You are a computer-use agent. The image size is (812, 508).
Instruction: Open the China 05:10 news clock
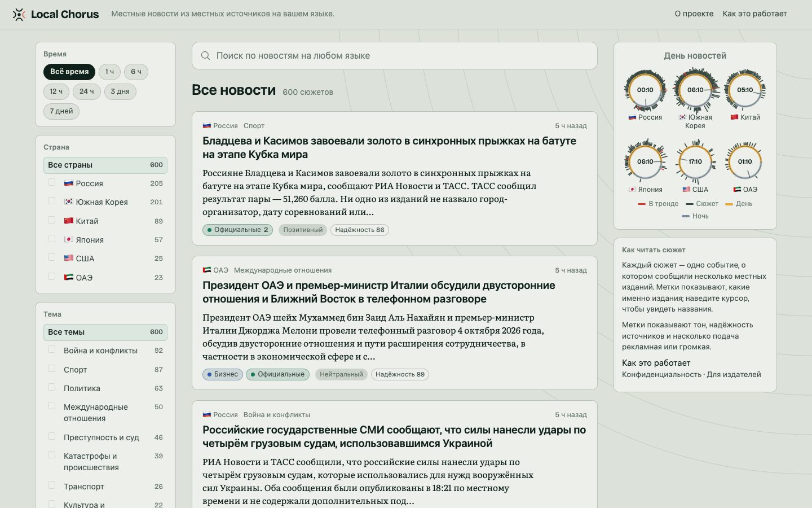click(x=745, y=90)
